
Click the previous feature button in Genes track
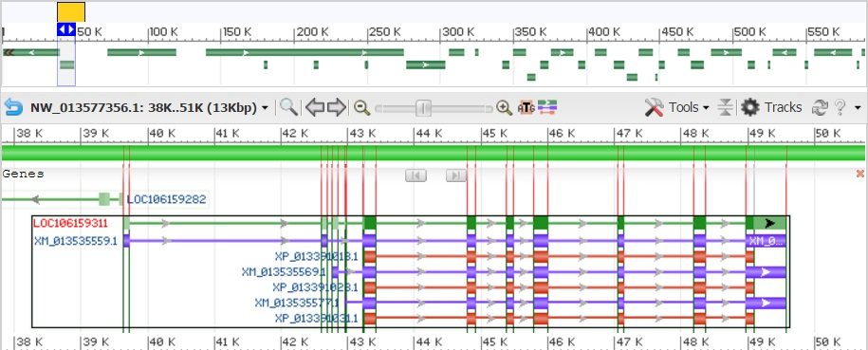point(416,175)
